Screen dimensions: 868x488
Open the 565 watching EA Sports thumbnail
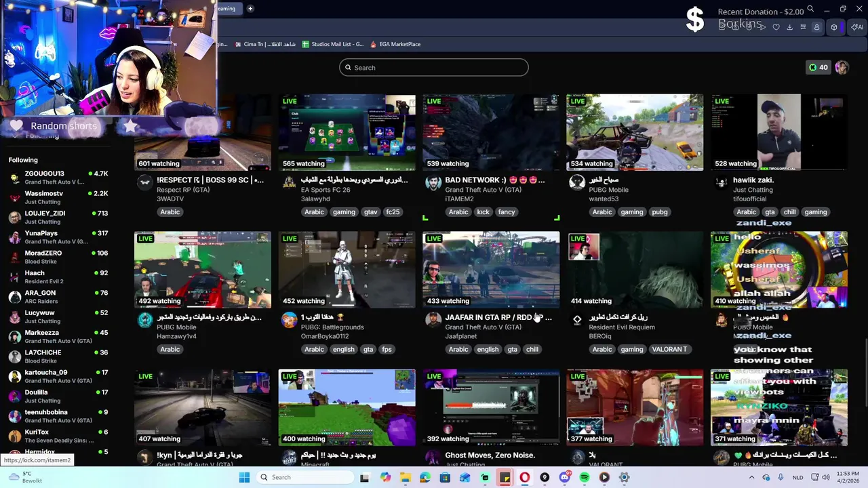tap(347, 132)
